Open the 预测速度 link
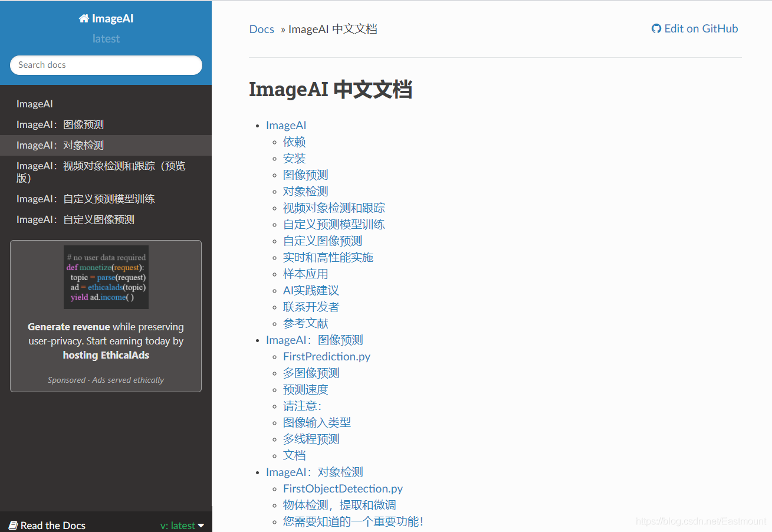This screenshot has width=772, height=532. coord(305,389)
